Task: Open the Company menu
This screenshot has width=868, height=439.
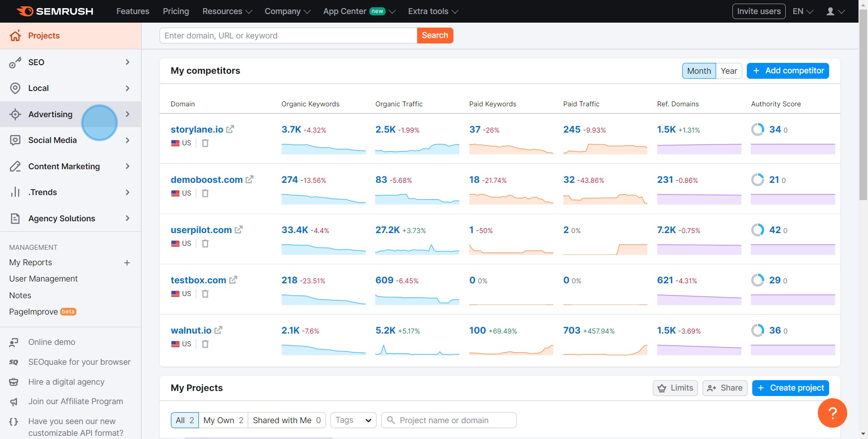Action: (x=288, y=11)
